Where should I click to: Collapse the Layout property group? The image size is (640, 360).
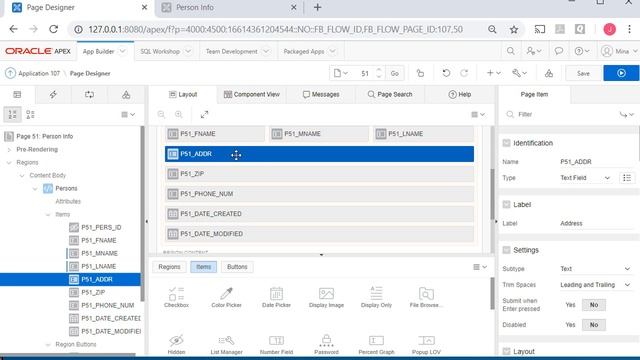[507, 351]
